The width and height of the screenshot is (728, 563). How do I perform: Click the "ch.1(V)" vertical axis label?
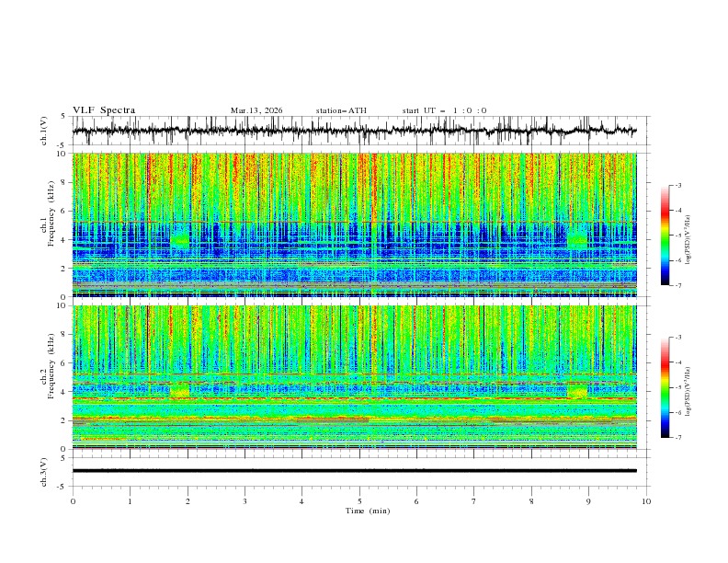tap(44, 131)
